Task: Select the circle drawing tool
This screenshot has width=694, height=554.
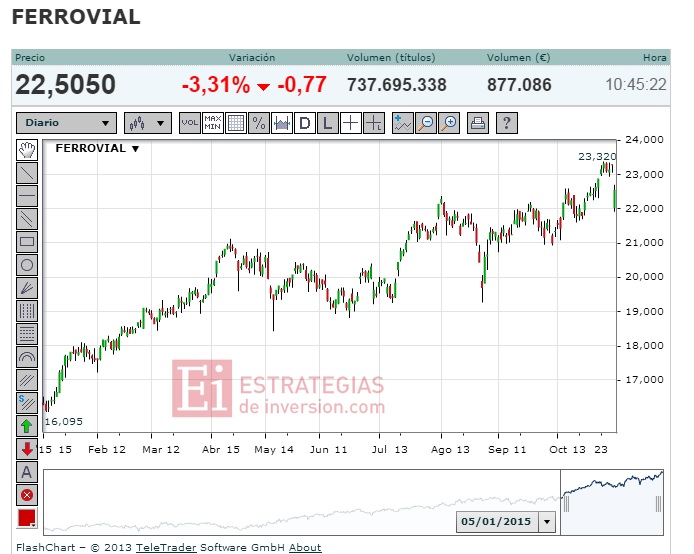Action: click(27, 265)
